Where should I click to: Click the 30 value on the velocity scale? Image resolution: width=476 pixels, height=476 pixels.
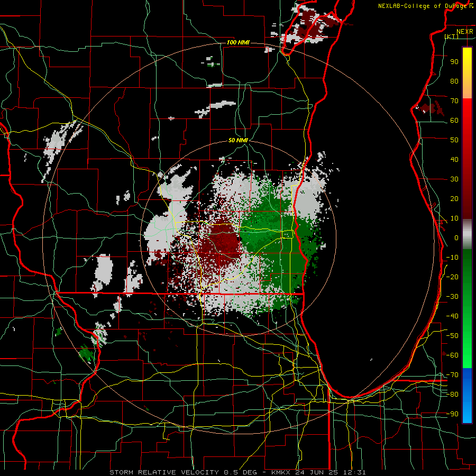[x=454, y=179]
